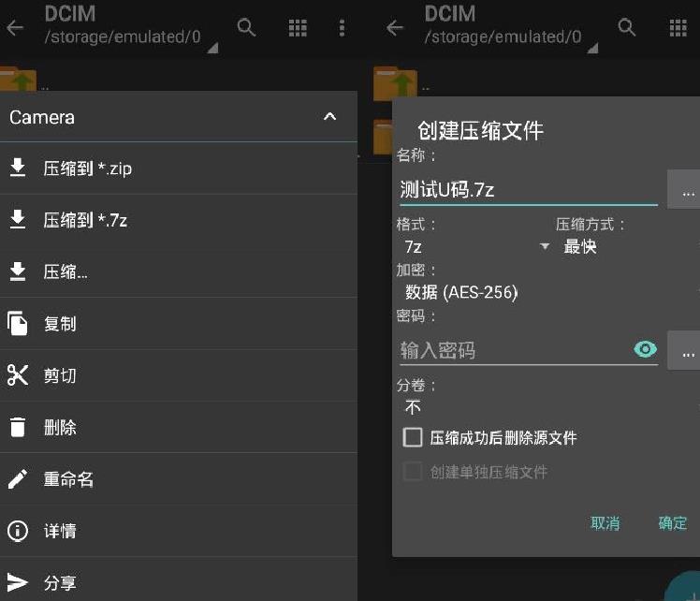This screenshot has height=601, width=700.
Task: Open the left path dropdown triangle
Action: (213, 48)
